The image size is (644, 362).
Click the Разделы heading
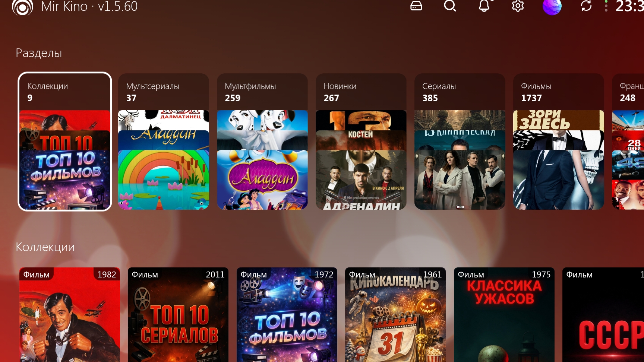click(39, 53)
